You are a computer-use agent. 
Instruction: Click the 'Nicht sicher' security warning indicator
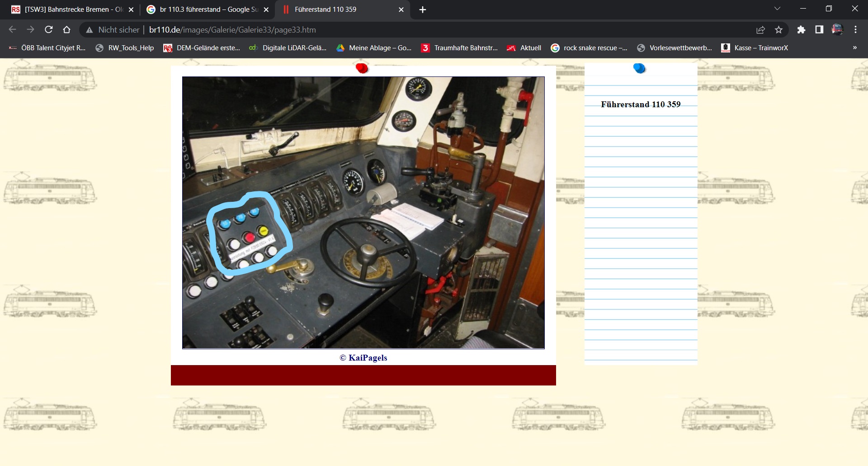113,29
